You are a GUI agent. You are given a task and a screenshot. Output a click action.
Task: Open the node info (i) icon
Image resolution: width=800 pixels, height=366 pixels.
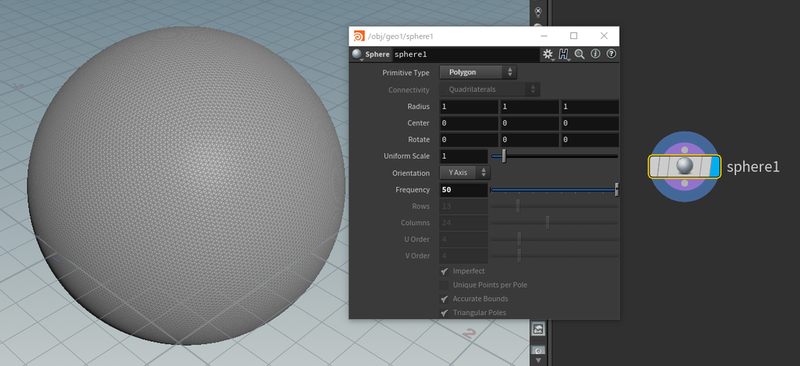(x=595, y=54)
